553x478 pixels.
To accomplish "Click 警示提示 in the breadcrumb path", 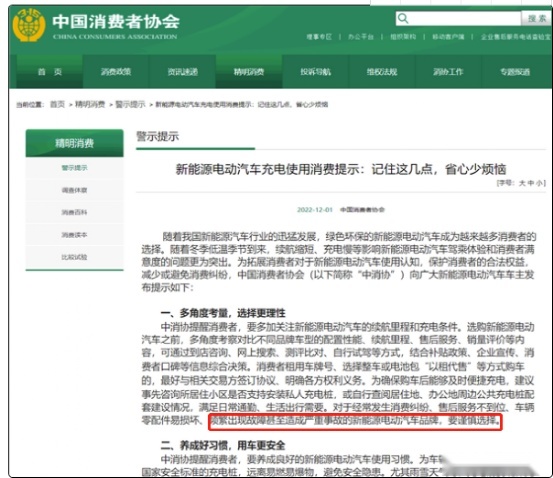I will 130,104.
